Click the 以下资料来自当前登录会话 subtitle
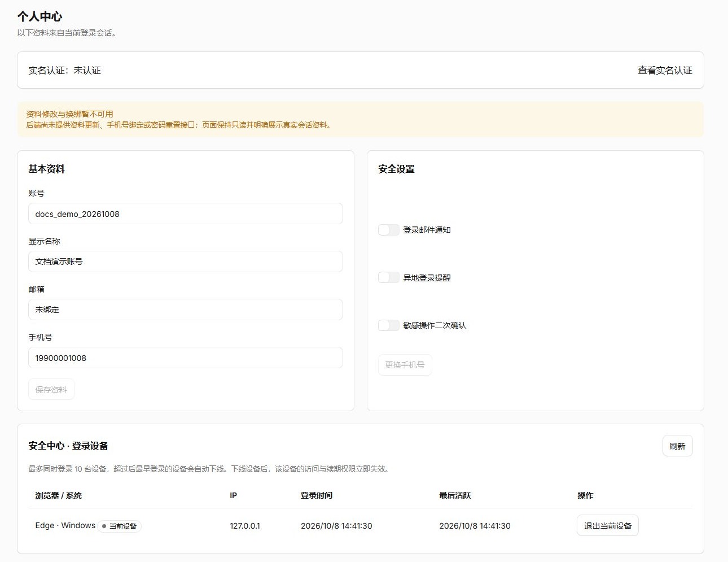This screenshot has width=728, height=562. coord(67,33)
